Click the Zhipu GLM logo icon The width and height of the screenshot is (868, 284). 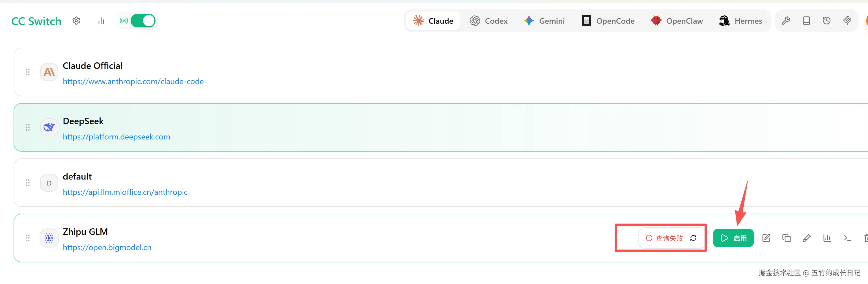[x=49, y=238]
